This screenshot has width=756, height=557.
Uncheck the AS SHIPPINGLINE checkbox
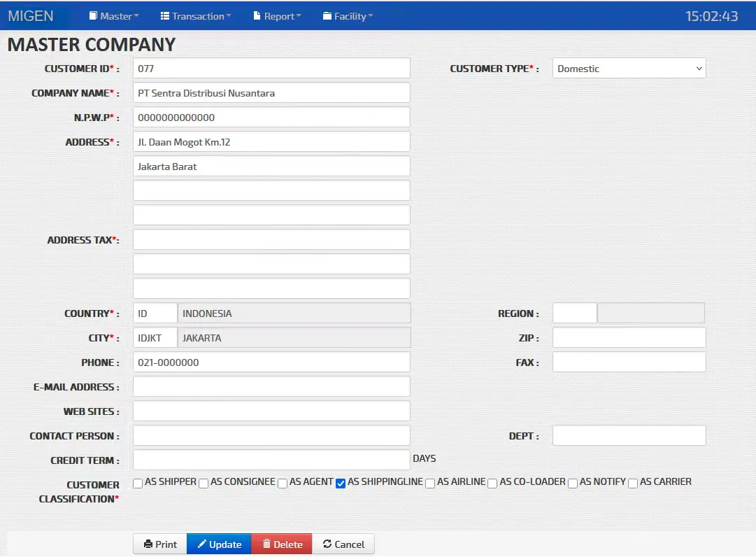(x=341, y=484)
